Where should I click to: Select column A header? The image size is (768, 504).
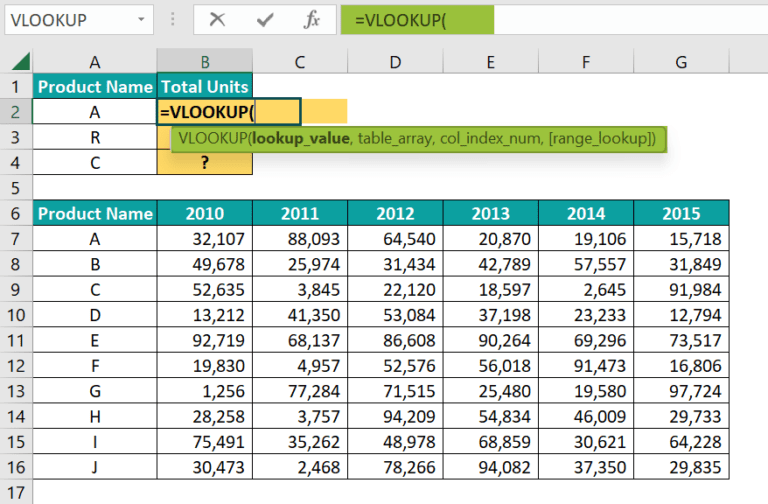[95, 62]
